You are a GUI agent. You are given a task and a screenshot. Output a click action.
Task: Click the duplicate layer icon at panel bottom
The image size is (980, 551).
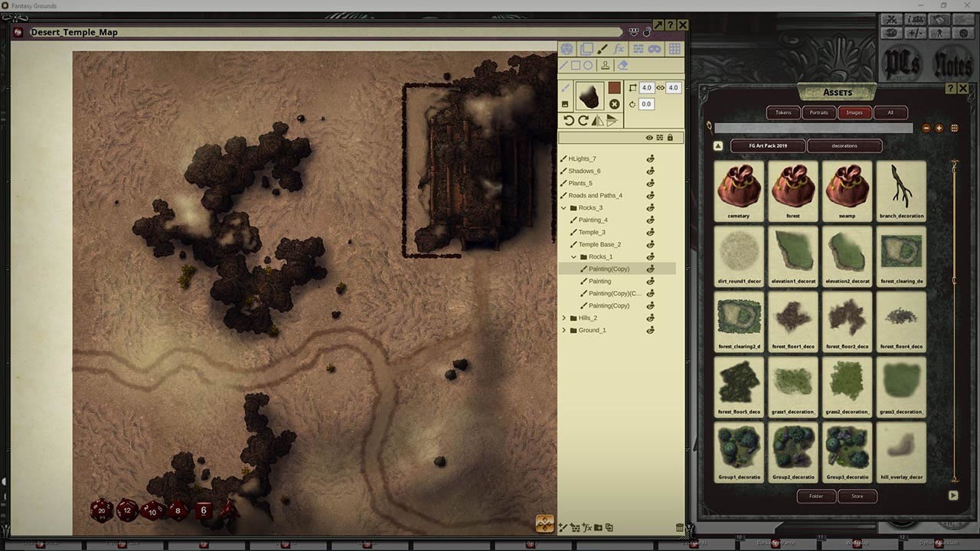pos(609,527)
